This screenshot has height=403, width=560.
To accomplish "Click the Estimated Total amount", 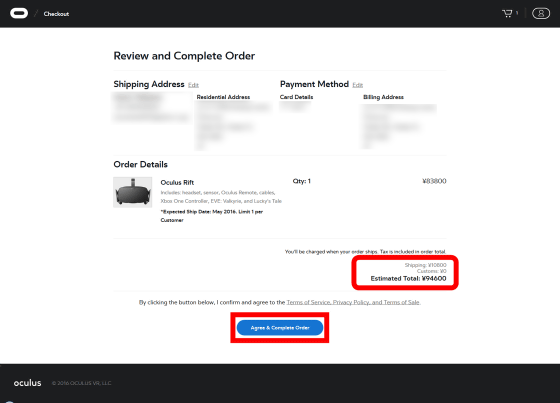I will point(408,279).
